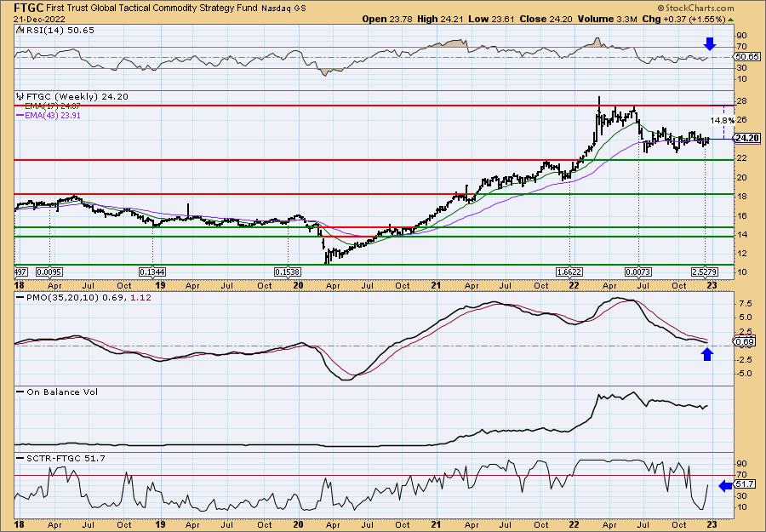
Task: Click the RSI '50.65' value tag on right axis
Action: point(747,57)
